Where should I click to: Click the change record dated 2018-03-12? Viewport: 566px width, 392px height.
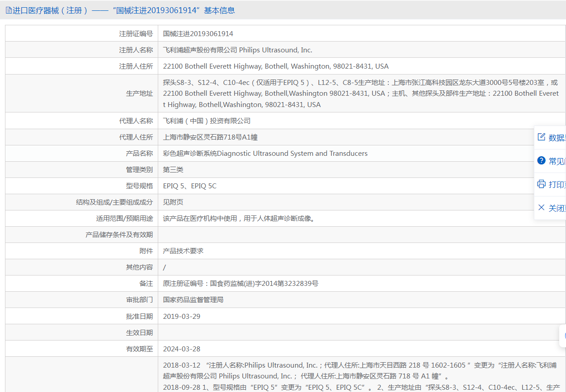click(x=360, y=370)
